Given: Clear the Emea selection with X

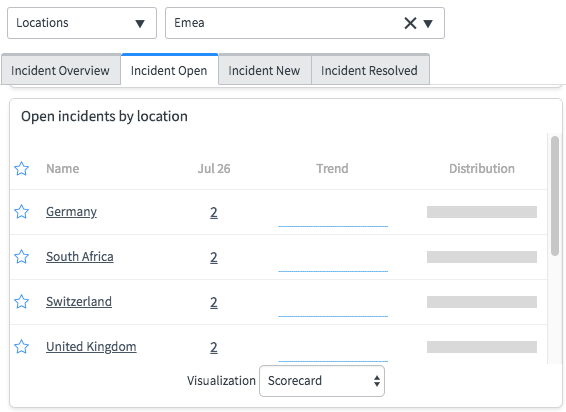Looking at the screenshot, I should 410,23.
